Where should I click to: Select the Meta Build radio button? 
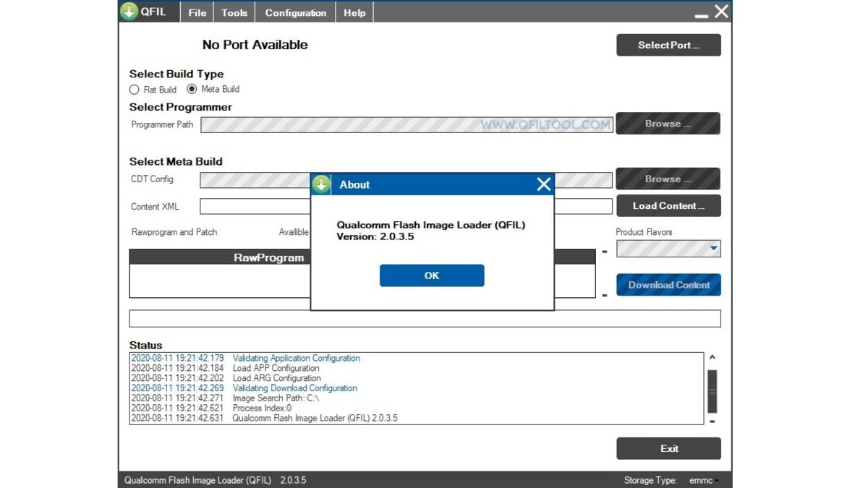pos(192,89)
